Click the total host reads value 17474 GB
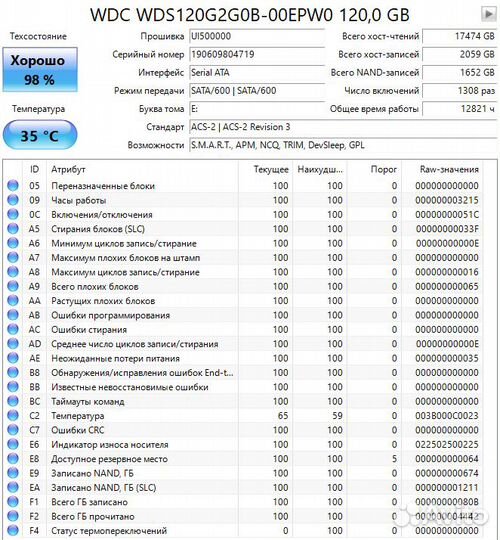 (x=460, y=37)
